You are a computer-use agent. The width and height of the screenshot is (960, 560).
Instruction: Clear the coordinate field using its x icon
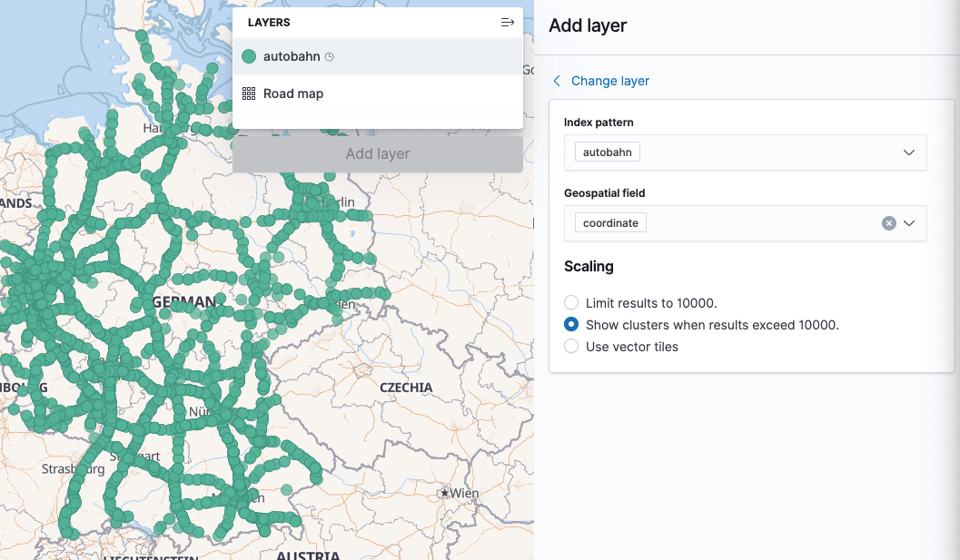pyautogui.click(x=888, y=222)
